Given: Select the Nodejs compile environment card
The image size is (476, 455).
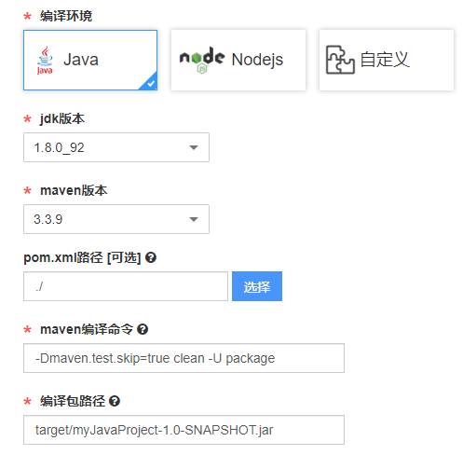Looking at the screenshot, I should (x=238, y=61).
